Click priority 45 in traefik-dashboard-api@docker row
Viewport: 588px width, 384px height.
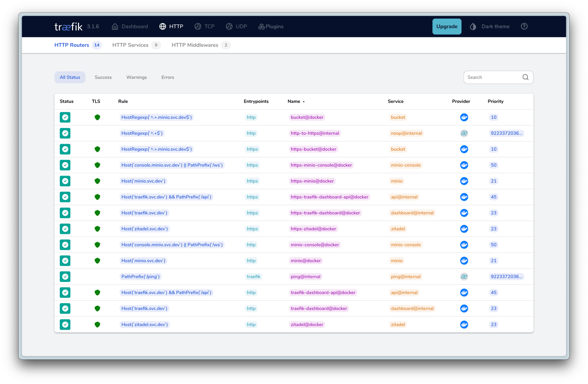click(x=493, y=292)
